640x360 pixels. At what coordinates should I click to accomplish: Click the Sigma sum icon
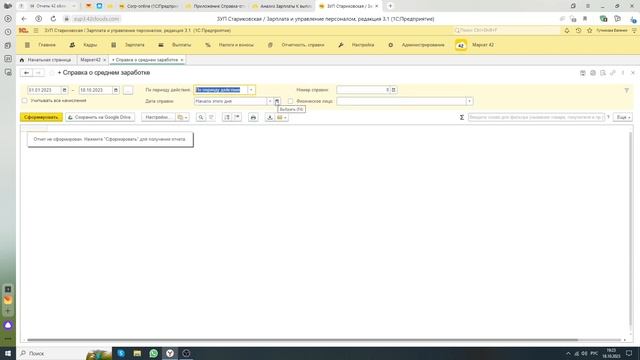[462, 117]
